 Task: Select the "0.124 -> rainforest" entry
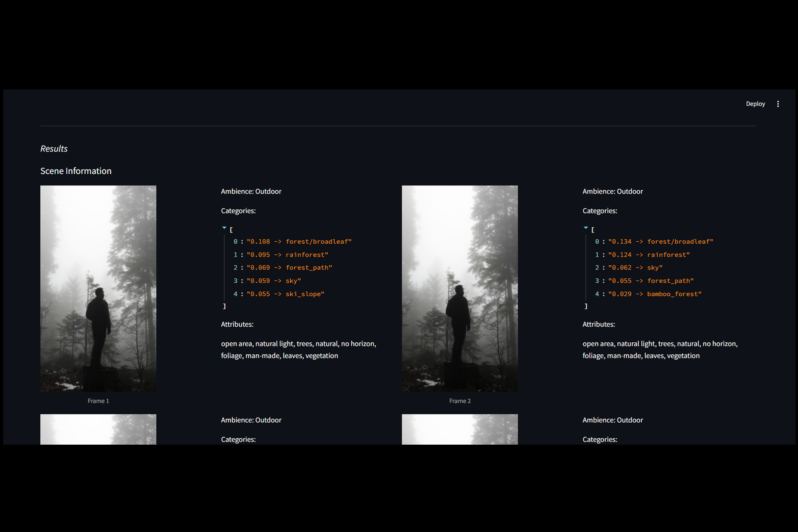[648, 255]
